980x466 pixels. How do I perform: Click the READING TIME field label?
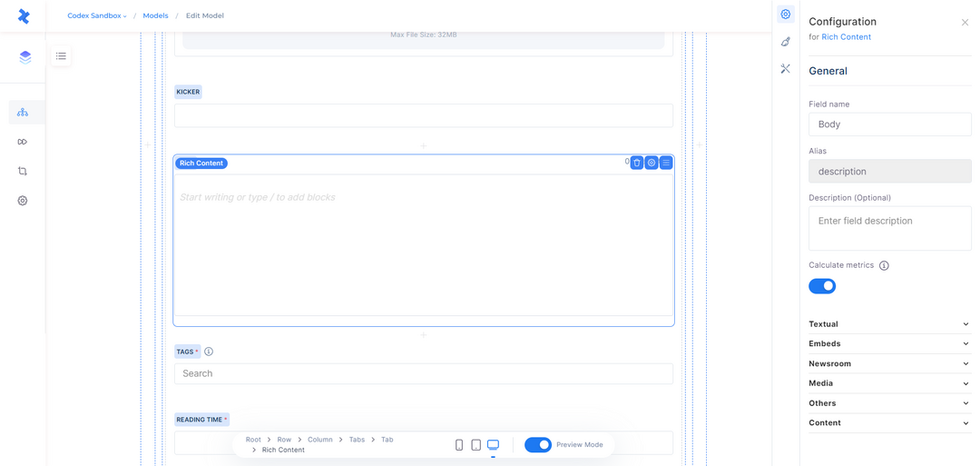click(201, 420)
